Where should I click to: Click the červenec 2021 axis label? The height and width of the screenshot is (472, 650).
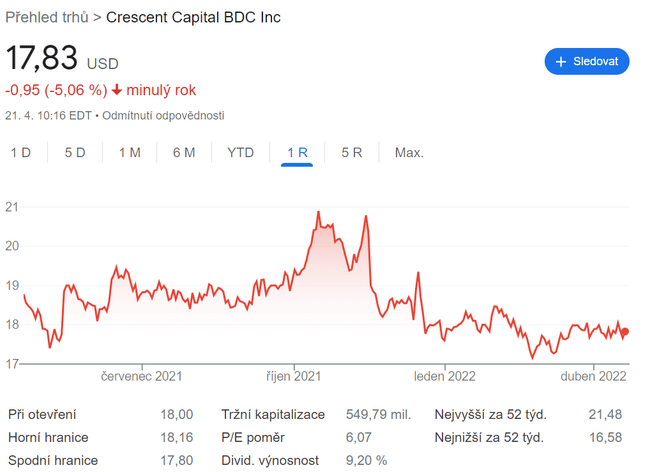click(143, 377)
